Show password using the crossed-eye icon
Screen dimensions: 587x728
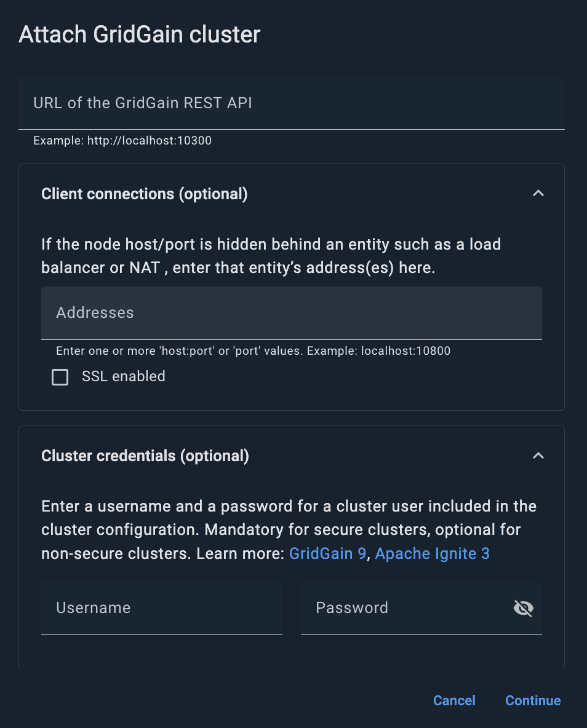(523, 608)
